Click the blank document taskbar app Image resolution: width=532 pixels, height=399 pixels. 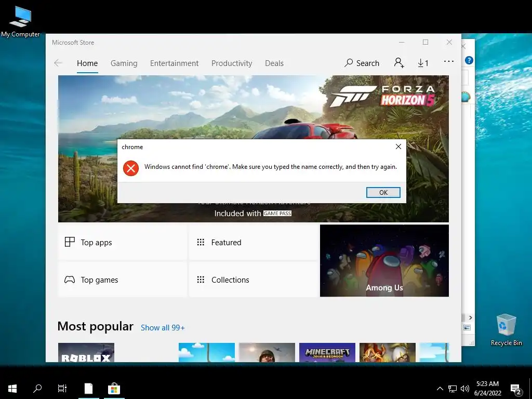[x=88, y=389]
